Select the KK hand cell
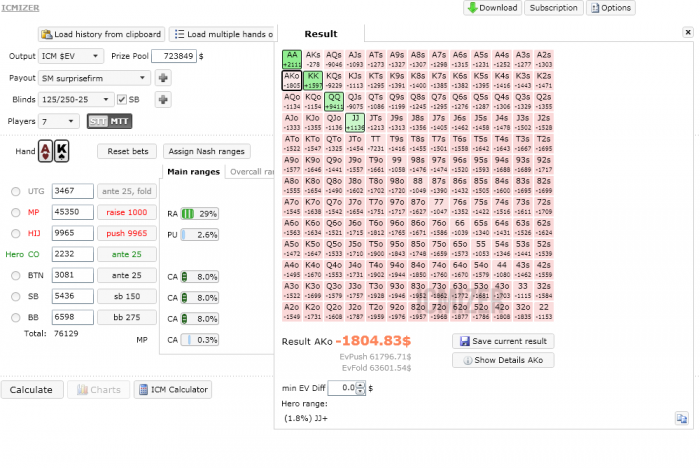Image resolution: width=700 pixels, height=468 pixels. point(313,80)
